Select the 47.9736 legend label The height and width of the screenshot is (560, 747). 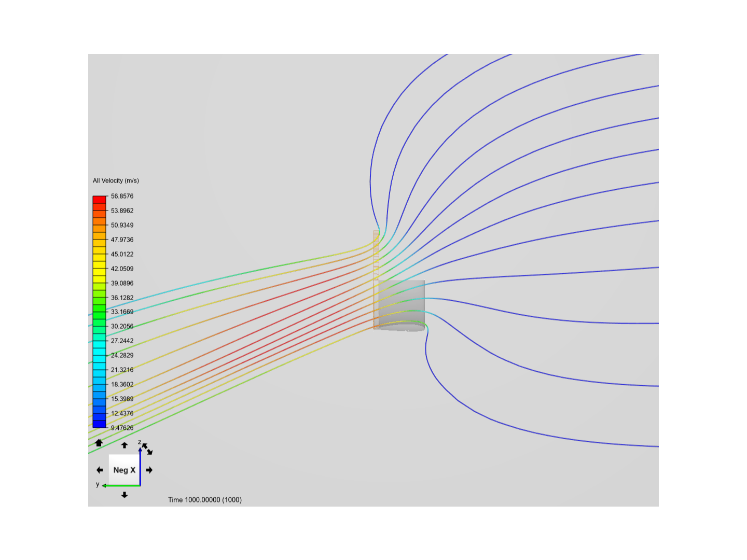122,240
